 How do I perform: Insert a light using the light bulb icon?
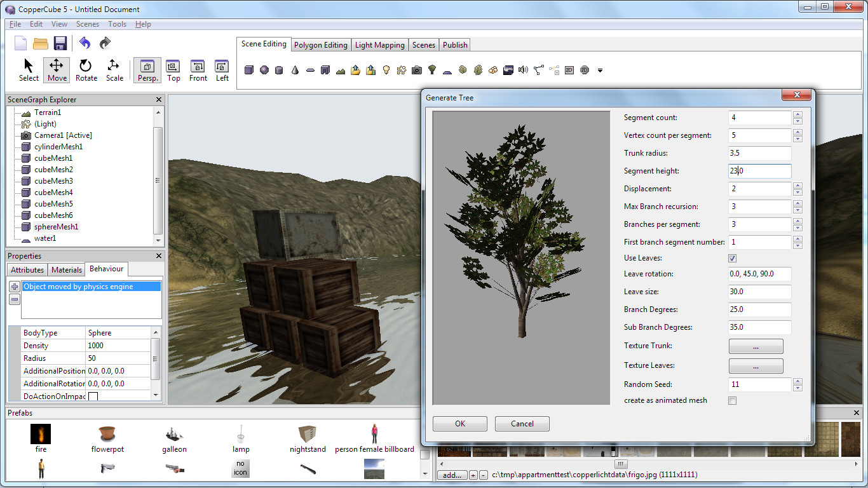[385, 70]
